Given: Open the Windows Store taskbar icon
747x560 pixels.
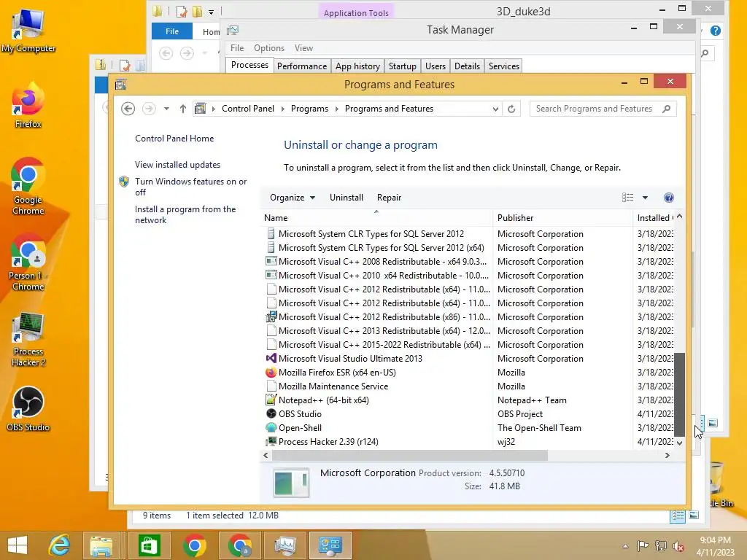Looking at the screenshot, I should coord(149,545).
